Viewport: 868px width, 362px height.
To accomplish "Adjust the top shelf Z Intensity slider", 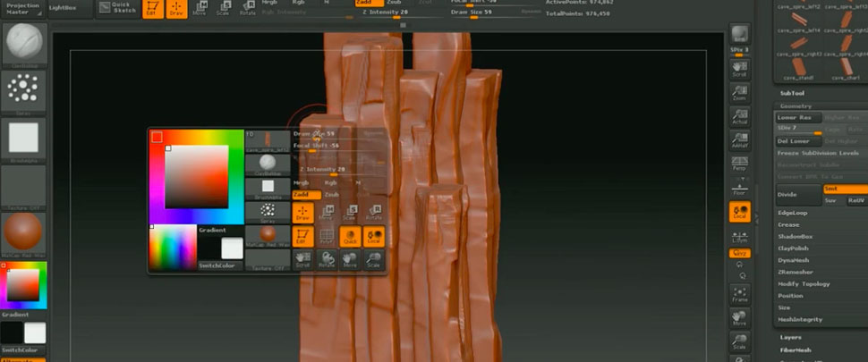I will pos(401,13).
